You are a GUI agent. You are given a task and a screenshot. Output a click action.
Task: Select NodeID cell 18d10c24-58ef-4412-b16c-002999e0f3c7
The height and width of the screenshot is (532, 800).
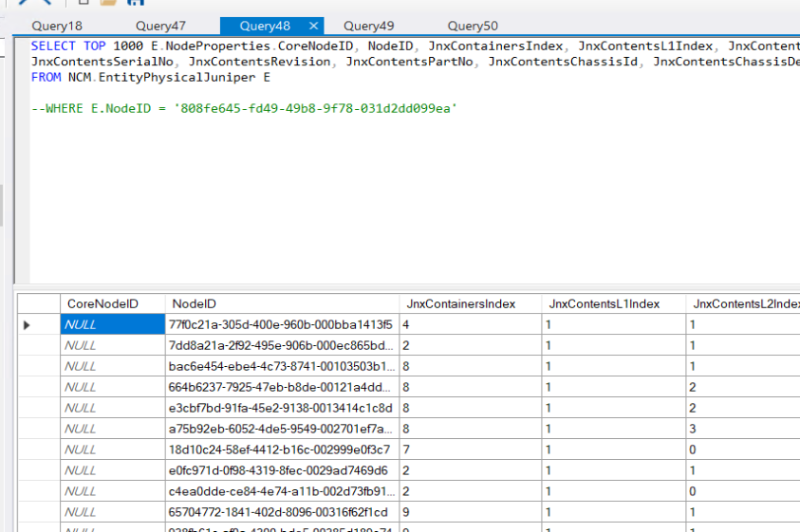coord(282,449)
